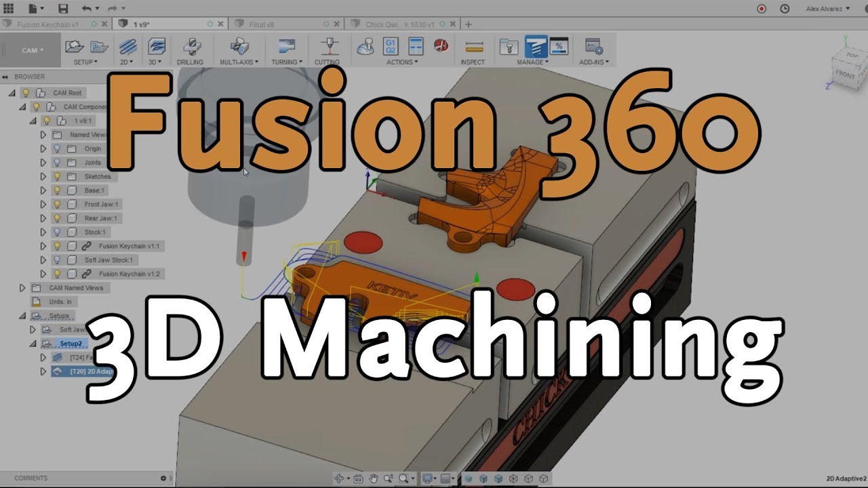Image resolution: width=868 pixels, height=488 pixels.
Task: Toggle visibility bulb for CAM Root
Action: 26,93
